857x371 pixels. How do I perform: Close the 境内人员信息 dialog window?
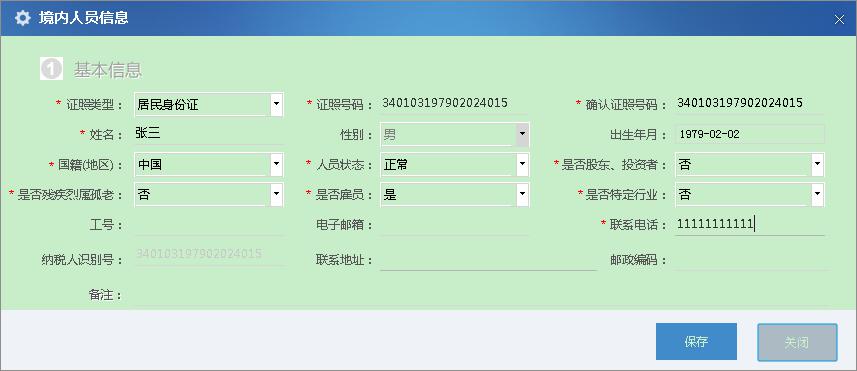pos(839,20)
